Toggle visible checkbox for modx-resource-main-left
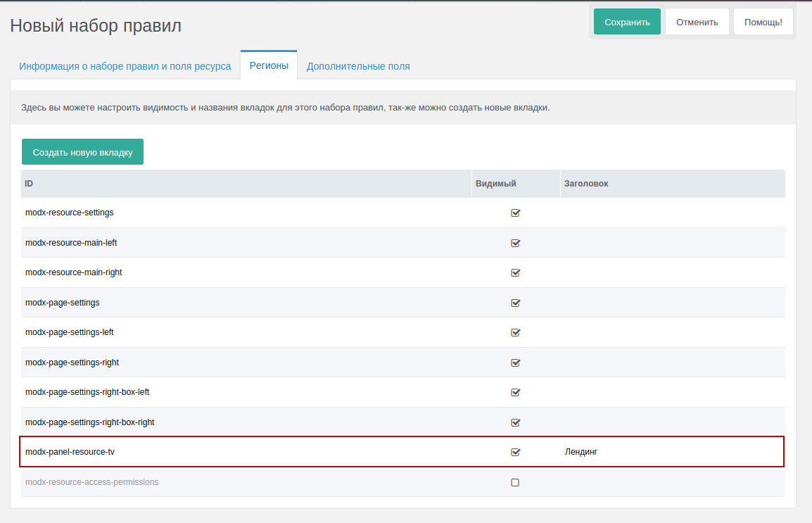This screenshot has width=812, height=523. 515,243
